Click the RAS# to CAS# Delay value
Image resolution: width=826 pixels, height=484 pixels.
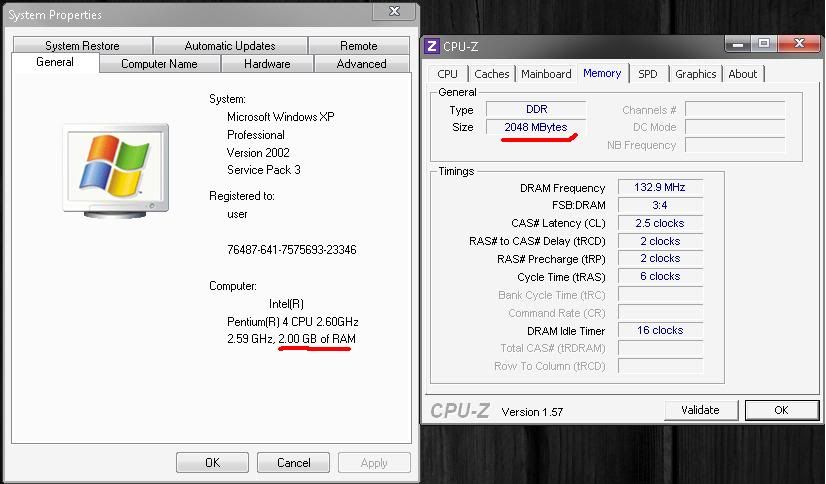click(x=660, y=241)
